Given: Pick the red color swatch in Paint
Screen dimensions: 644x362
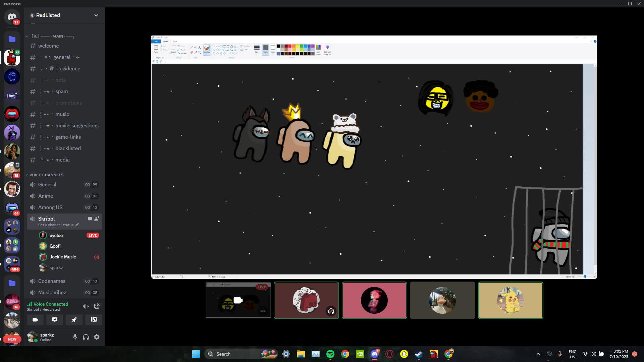Looking at the screenshot, I should point(289,46).
